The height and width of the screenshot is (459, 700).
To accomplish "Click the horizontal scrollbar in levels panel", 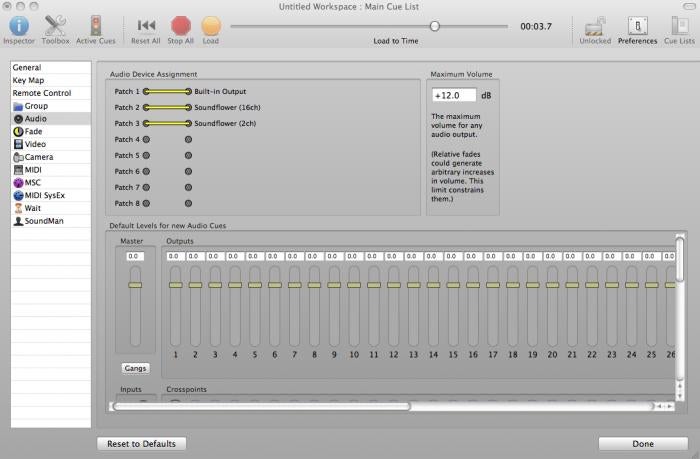I will click(262, 406).
